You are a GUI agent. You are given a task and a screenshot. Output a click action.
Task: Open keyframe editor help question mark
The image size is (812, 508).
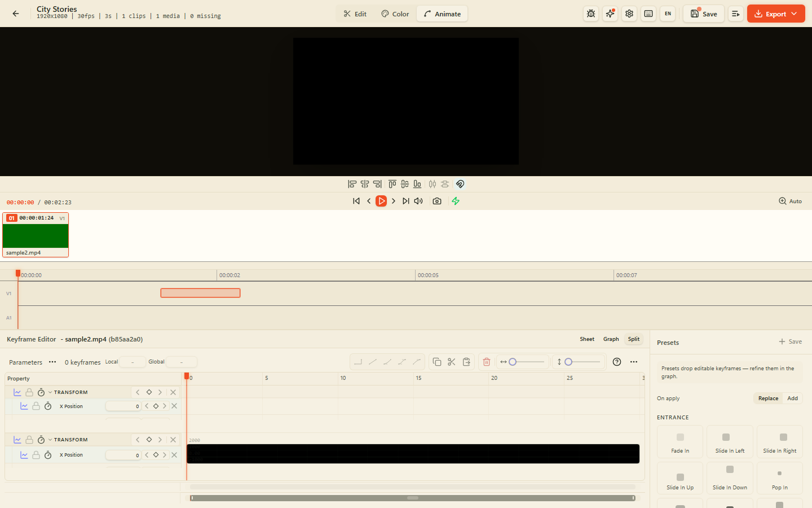(x=617, y=362)
